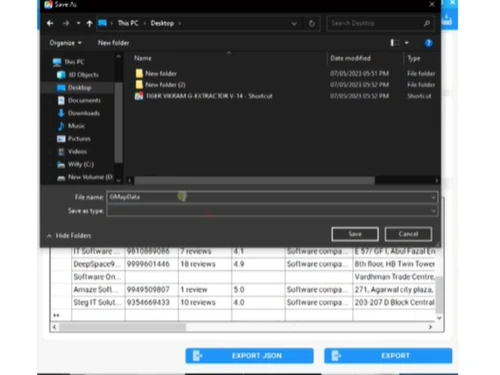Select New Volume (D:) drive
The height and width of the screenshot is (375, 500).
tap(85, 177)
